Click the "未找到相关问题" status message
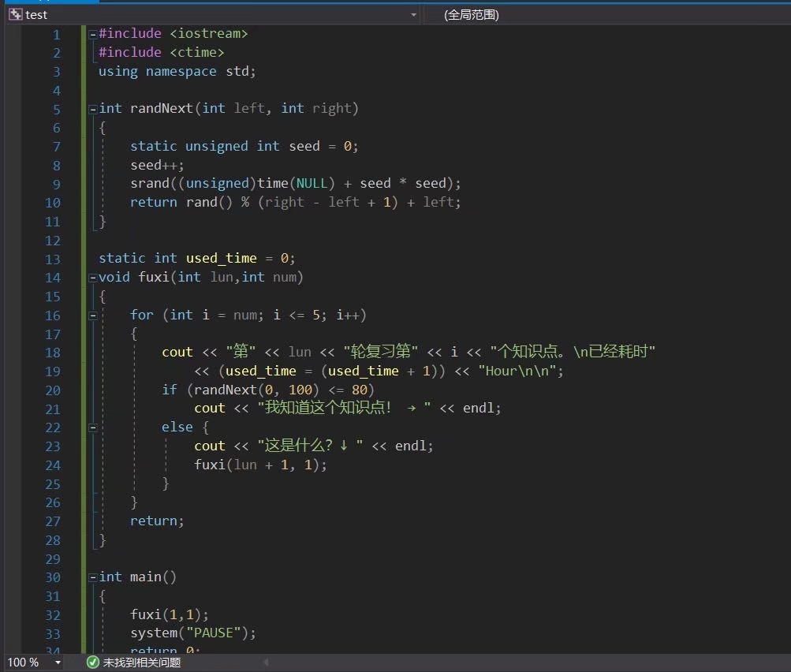Image resolution: width=791 pixels, height=672 pixels. coord(142,662)
